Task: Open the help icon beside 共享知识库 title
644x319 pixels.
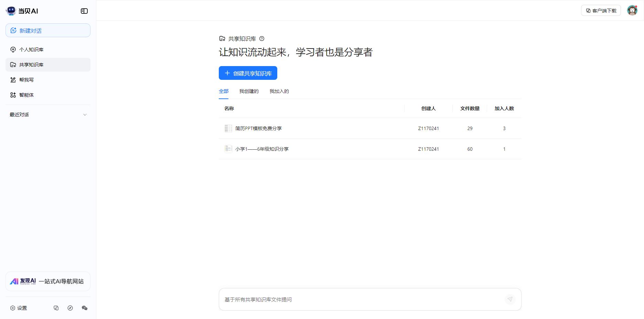Action: (x=262, y=39)
